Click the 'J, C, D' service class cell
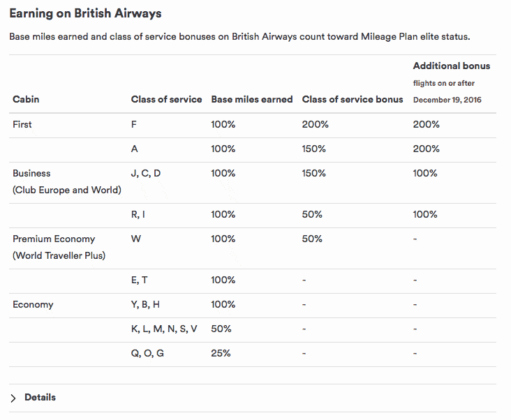This screenshot has height=420, width=511. (146, 173)
